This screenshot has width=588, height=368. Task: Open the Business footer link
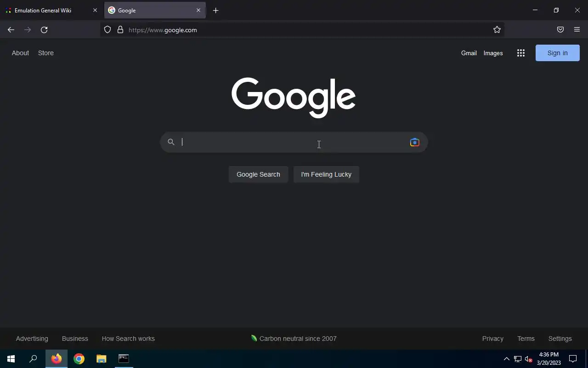pos(75,339)
